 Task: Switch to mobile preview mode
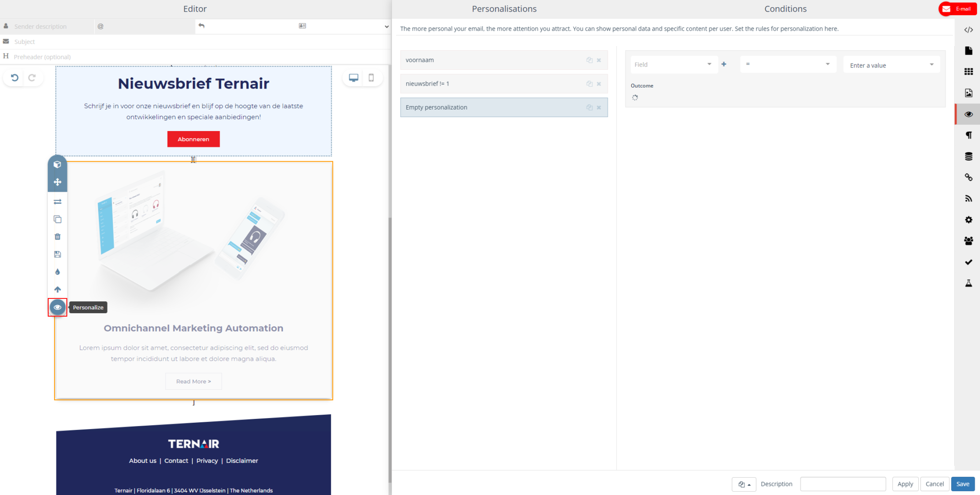pyautogui.click(x=371, y=78)
